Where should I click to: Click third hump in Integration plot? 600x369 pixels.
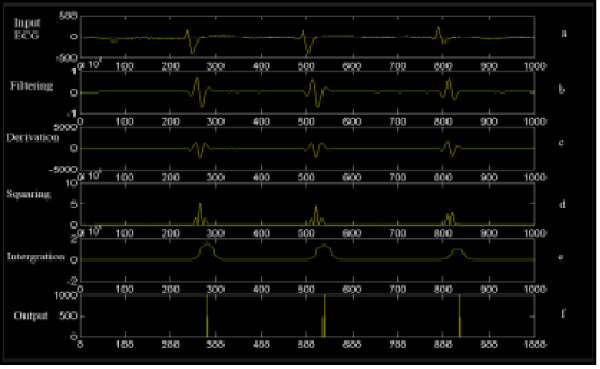pos(458,253)
